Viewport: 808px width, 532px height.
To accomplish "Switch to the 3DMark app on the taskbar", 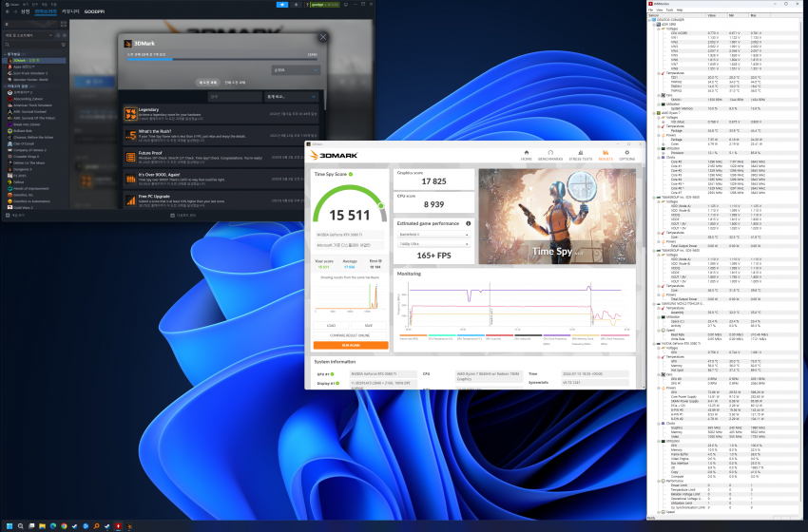I will coord(129,526).
